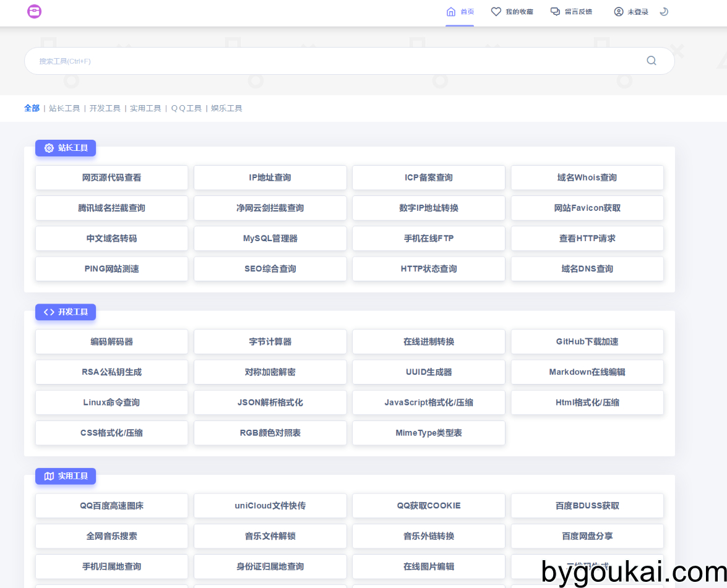Click the magnifier search icon
This screenshot has width=727, height=588.
tap(652, 61)
